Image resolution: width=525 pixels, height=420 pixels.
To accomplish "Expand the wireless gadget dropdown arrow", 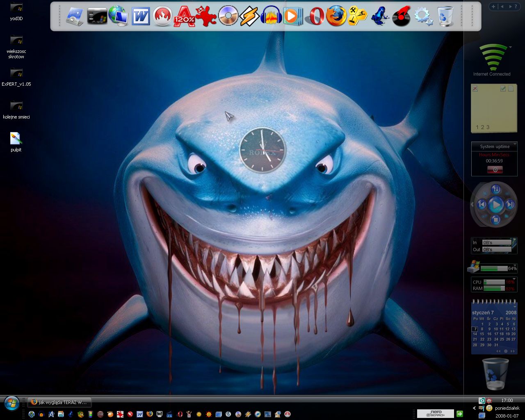I will pyautogui.click(x=510, y=47).
